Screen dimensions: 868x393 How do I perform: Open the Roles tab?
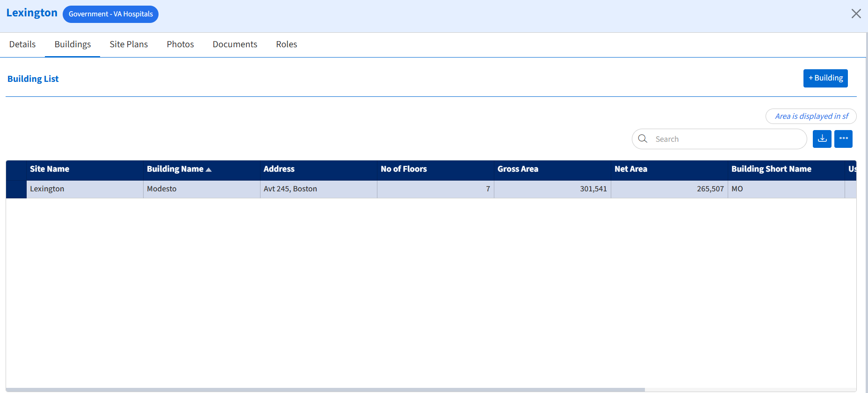click(x=286, y=44)
